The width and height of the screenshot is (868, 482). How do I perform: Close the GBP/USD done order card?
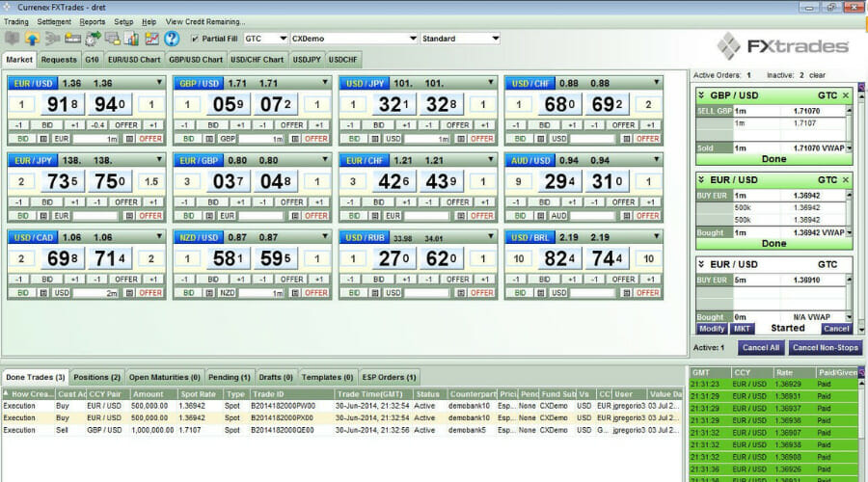pos(845,95)
